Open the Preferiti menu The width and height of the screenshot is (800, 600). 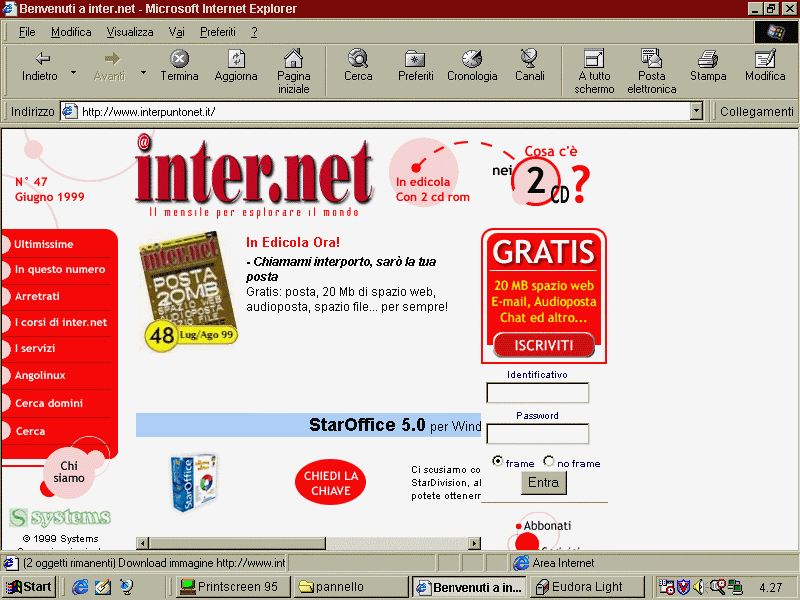218,32
